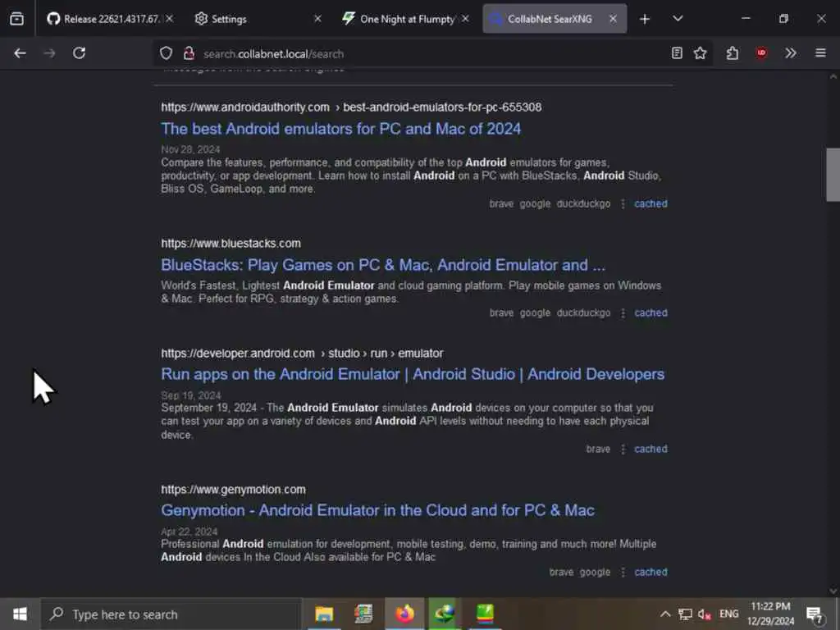Click the page vertical scrollbar thumb
The height and width of the screenshot is (630, 840).
[833, 175]
